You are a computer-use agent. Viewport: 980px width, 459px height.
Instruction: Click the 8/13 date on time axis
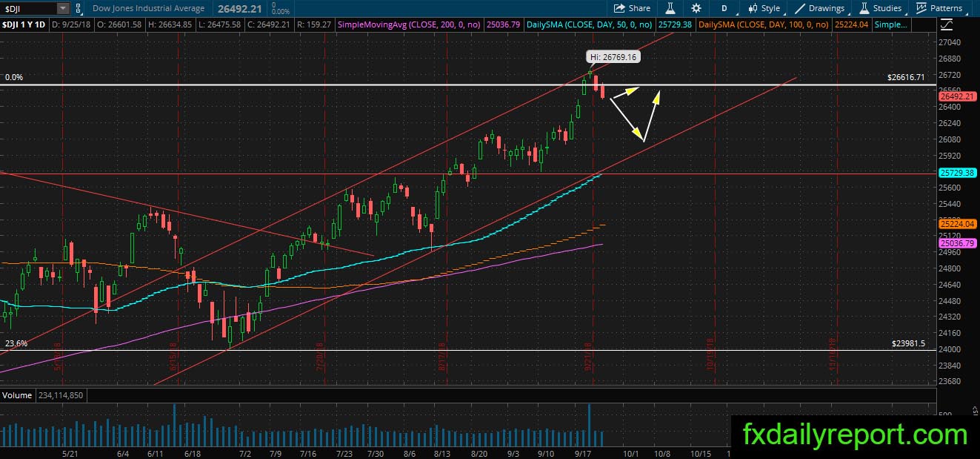point(442,453)
